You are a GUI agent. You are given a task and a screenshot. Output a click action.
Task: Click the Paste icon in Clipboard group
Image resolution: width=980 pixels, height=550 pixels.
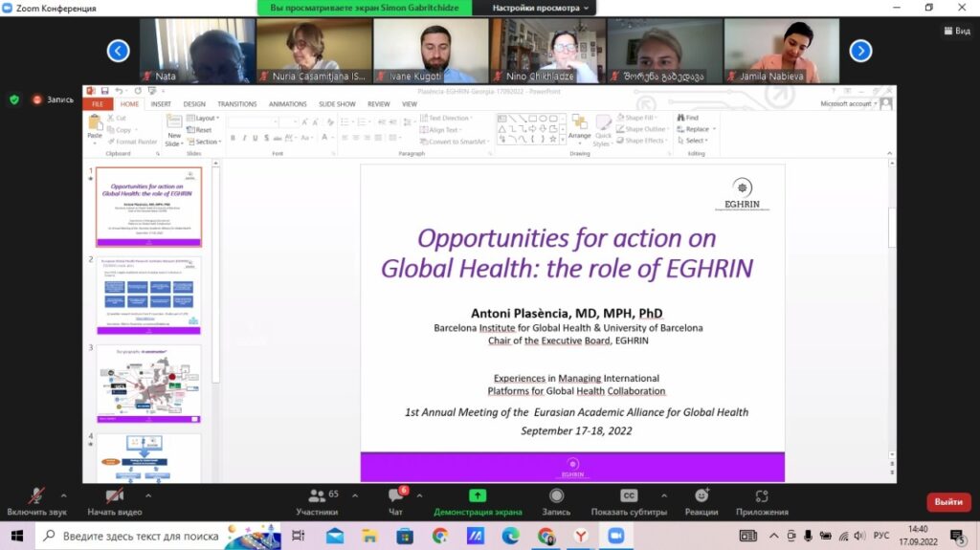95,122
